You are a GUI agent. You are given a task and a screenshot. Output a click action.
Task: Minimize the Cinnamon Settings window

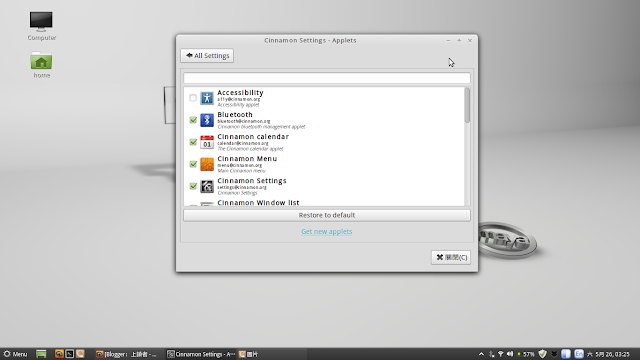(448, 40)
